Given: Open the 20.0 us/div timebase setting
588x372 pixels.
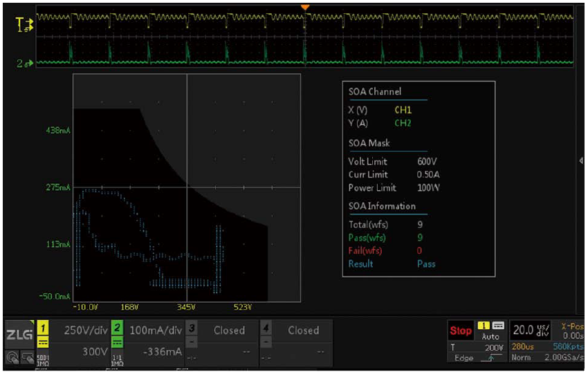Looking at the screenshot, I should 531,331.
